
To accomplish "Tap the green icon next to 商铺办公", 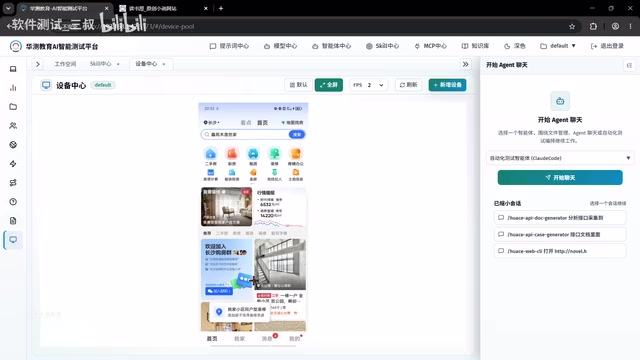I will point(274,154).
